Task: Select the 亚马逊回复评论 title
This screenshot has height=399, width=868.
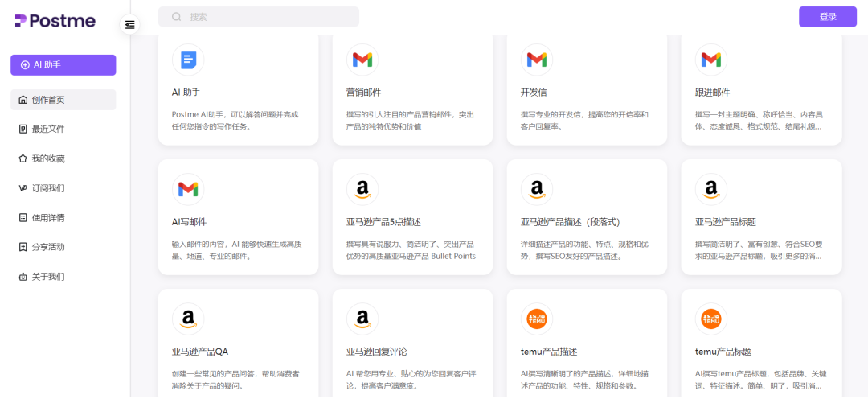Action: [x=377, y=352]
